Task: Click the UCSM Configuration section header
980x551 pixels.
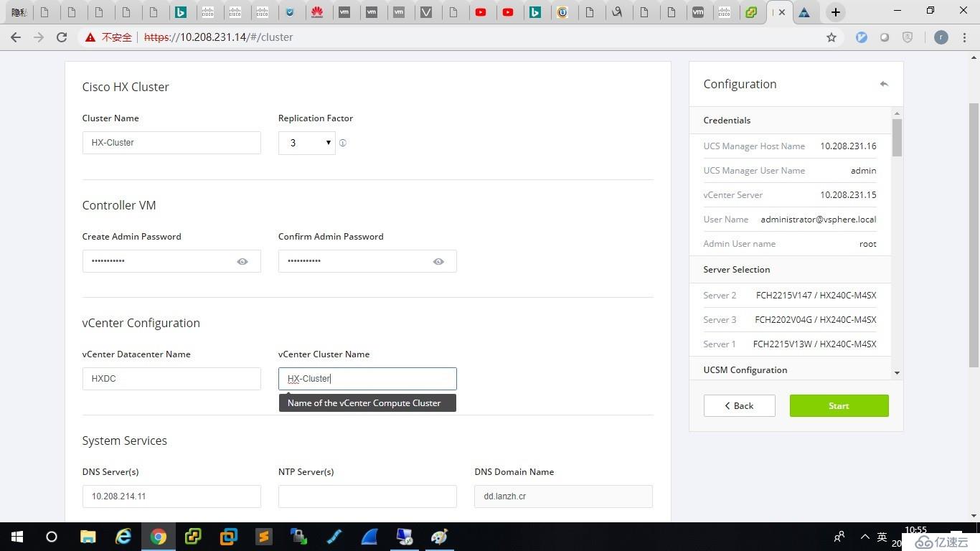Action: coord(790,370)
